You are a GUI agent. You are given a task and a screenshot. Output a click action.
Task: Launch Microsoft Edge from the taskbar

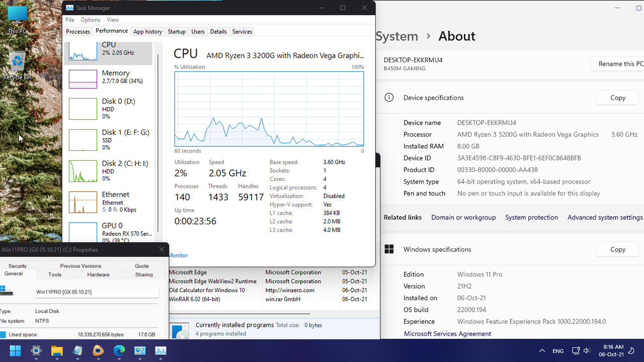pos(119,350)
